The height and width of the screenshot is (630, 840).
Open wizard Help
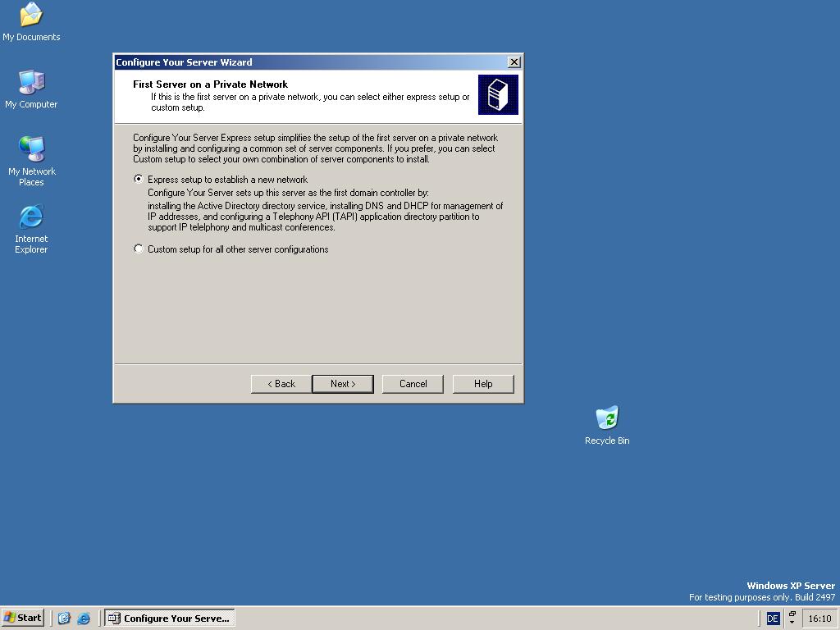[483, 384]
